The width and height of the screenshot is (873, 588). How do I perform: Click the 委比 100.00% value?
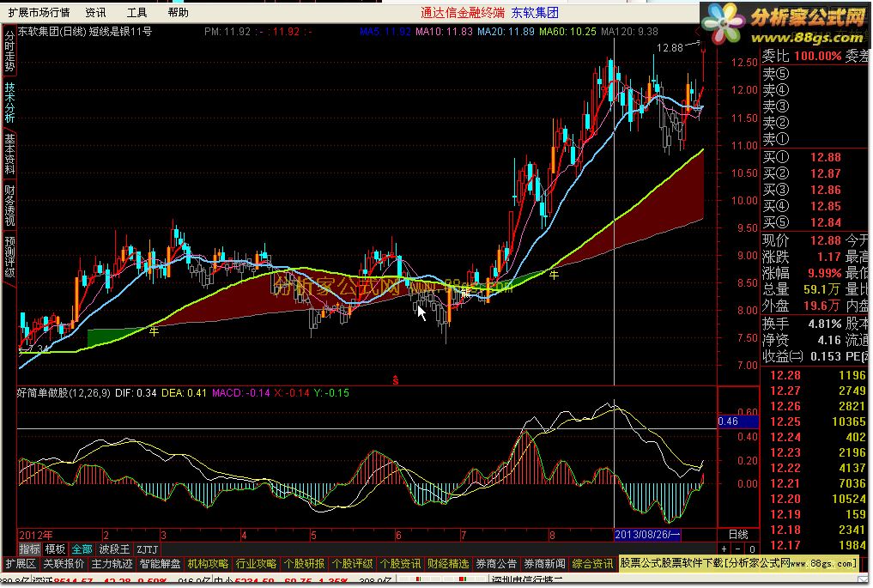[818, 56]
